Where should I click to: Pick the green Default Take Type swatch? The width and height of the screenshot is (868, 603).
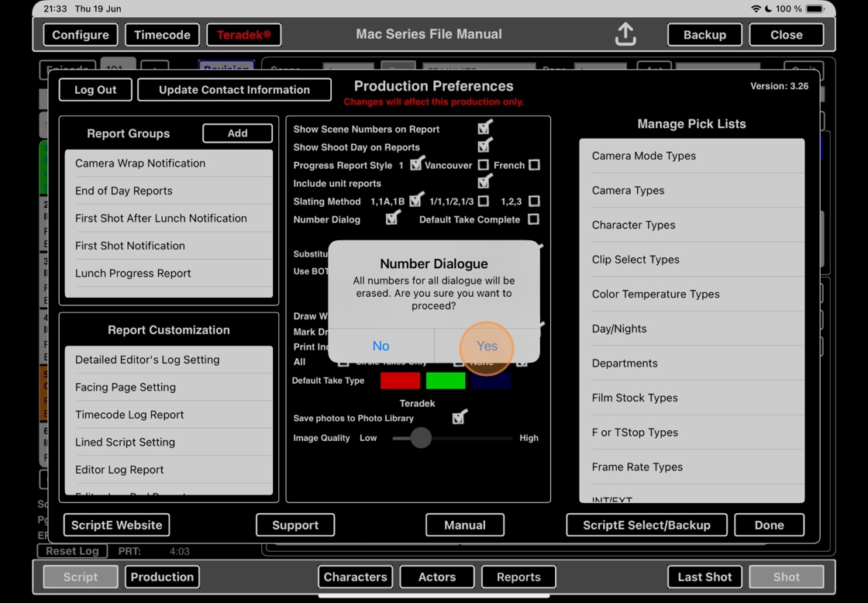[446, 381]
